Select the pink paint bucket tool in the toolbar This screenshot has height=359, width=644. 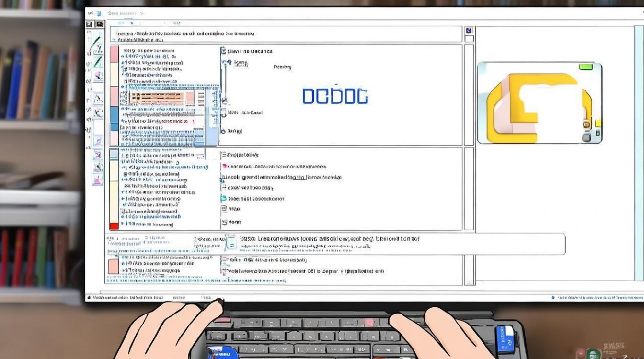point(98,75)
